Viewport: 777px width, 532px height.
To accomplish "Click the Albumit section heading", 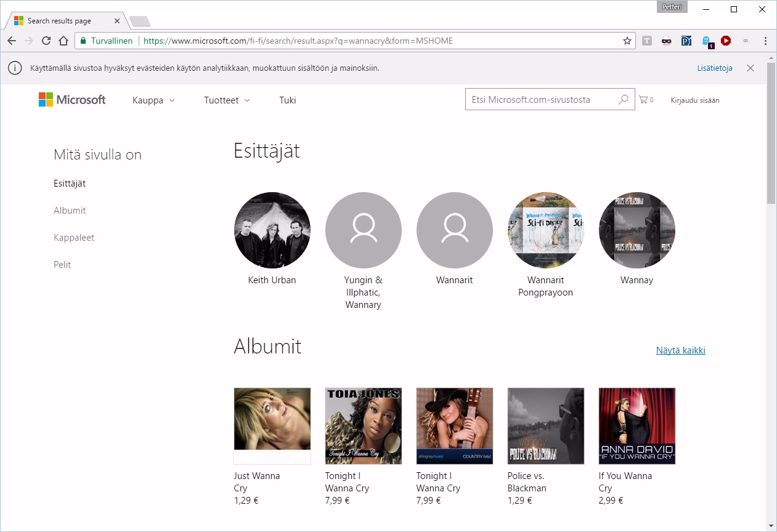I will 267,347.
